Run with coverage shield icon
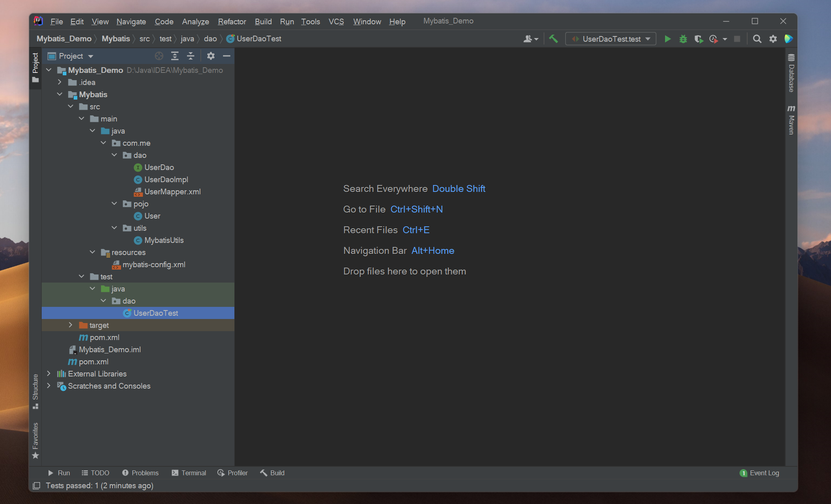 pos(698,39)
